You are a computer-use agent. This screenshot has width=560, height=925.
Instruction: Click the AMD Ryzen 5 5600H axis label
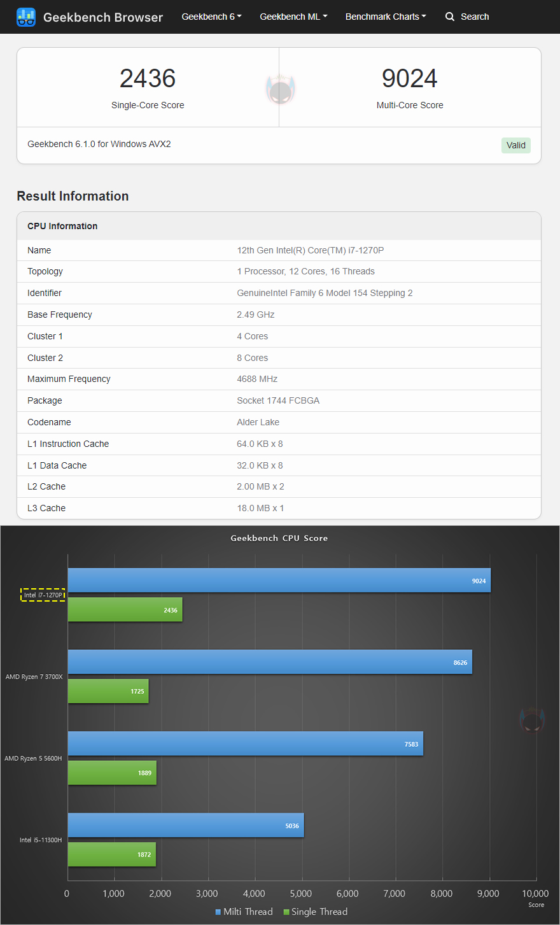(33, 758)
